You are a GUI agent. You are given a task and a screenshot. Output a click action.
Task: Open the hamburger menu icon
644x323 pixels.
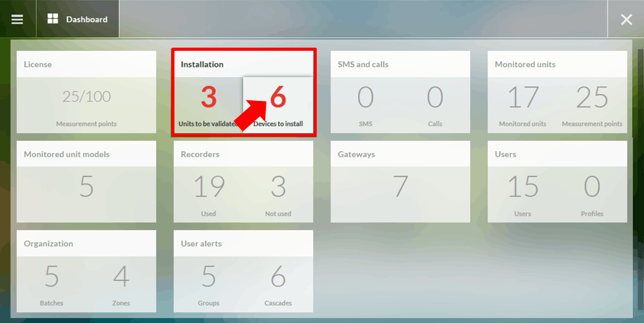point(17,19)
